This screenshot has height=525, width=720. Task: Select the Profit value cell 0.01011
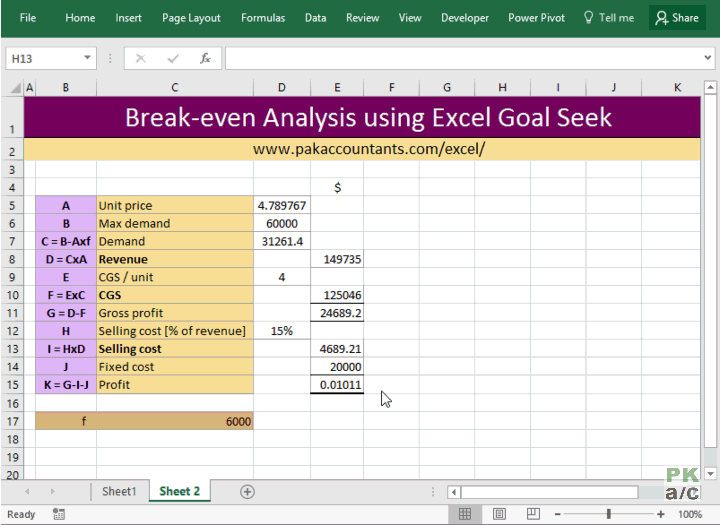click(x=337, y=384)
